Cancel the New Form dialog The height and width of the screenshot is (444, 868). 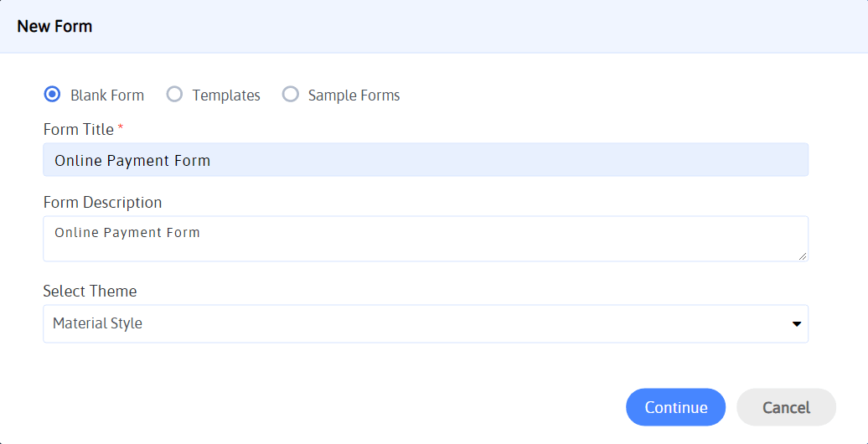click(786, 407)
